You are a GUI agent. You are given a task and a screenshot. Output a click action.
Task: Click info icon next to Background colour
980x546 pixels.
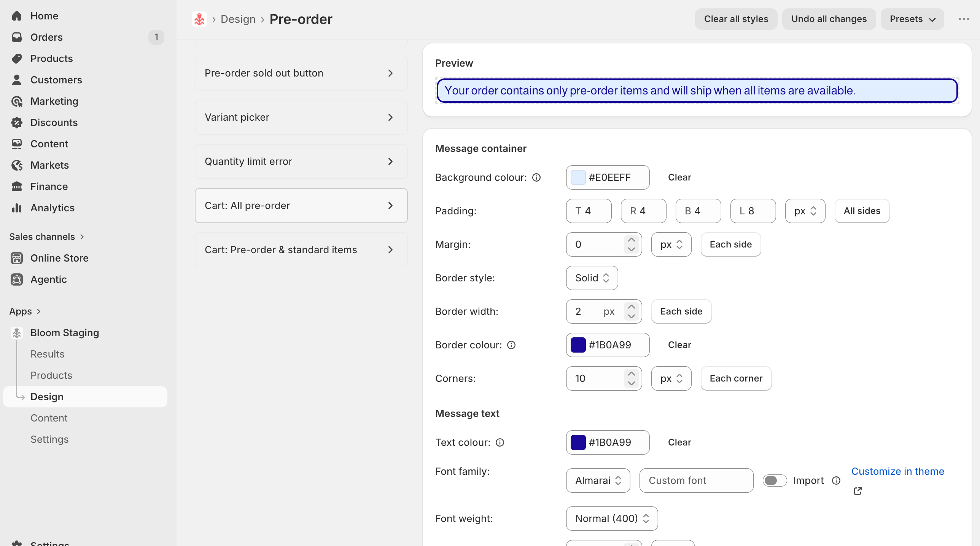point(536,177)
